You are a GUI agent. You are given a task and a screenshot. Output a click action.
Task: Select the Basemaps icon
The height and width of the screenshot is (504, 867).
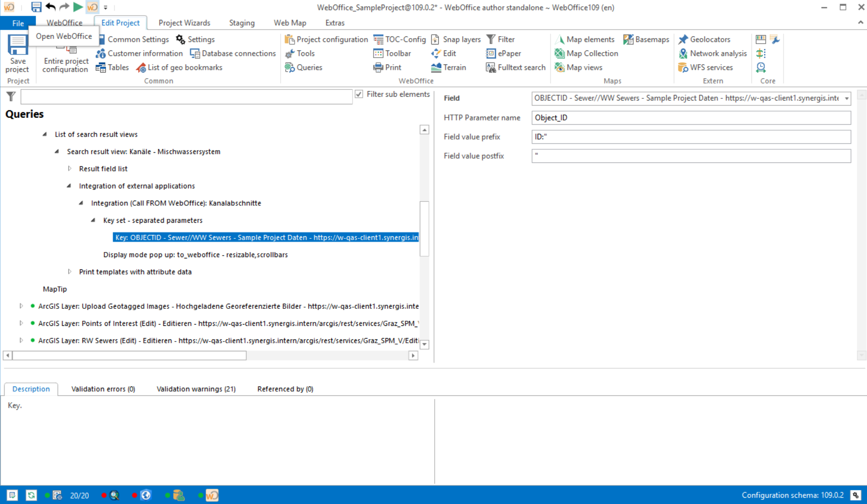point(646,39)
